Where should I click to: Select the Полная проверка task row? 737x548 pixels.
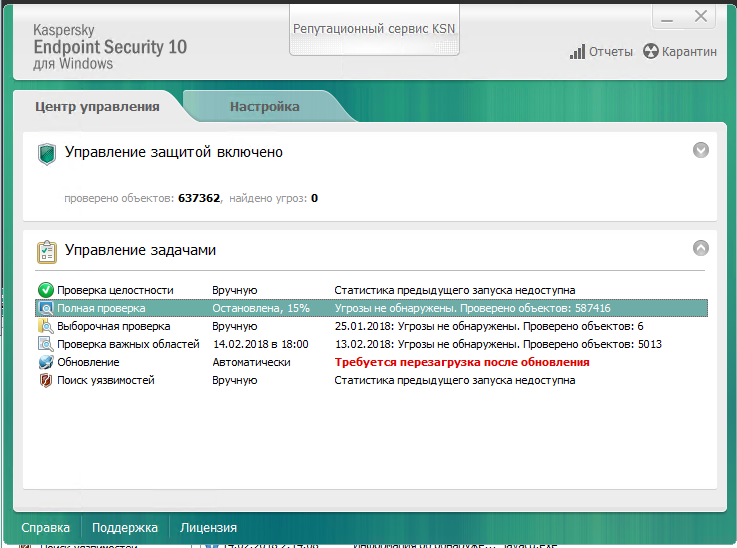tap(370, 308)
